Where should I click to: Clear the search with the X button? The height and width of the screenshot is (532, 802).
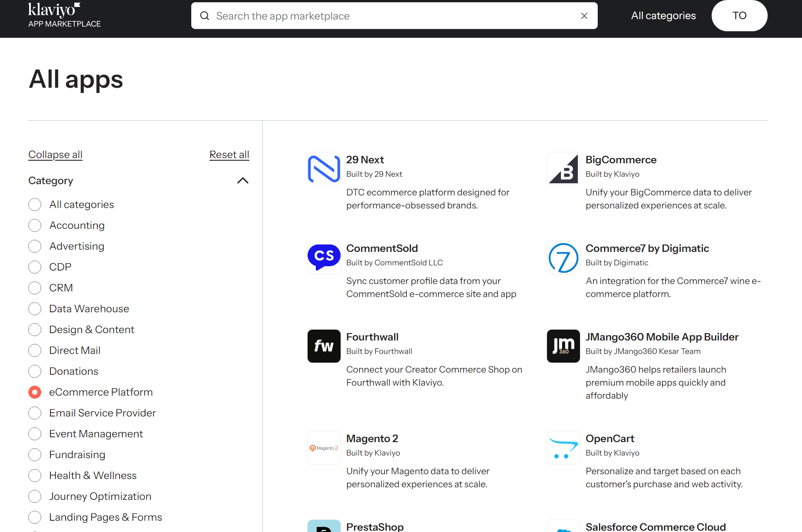[x=584, y=16]
